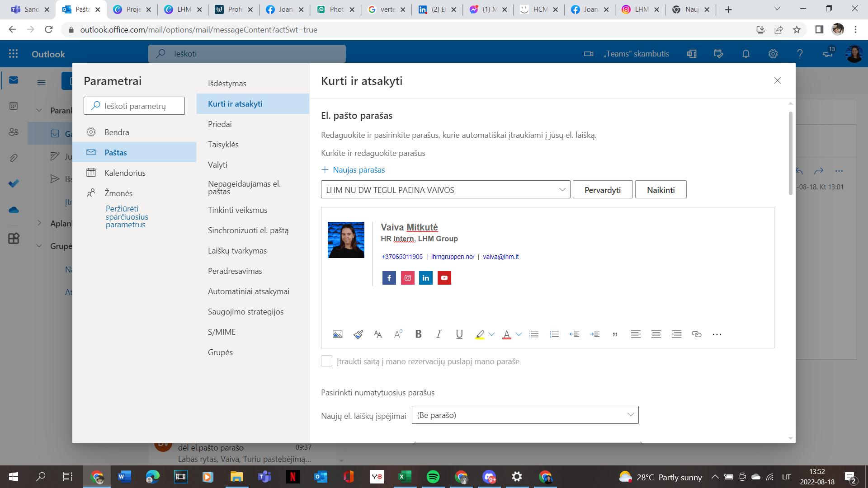Click the font color swatch button
Viewport: 868px width, 488px height.
pyautogui.click(x=506, y=334)
